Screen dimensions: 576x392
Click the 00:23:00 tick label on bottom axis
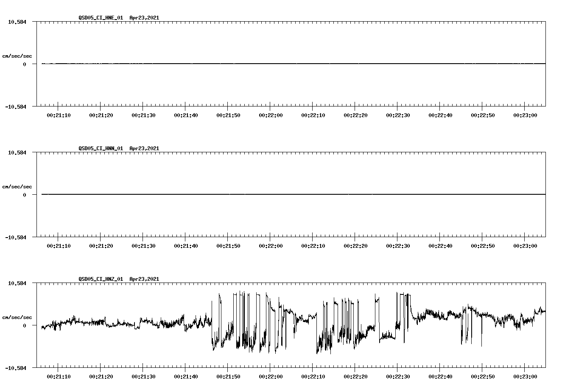525,377
